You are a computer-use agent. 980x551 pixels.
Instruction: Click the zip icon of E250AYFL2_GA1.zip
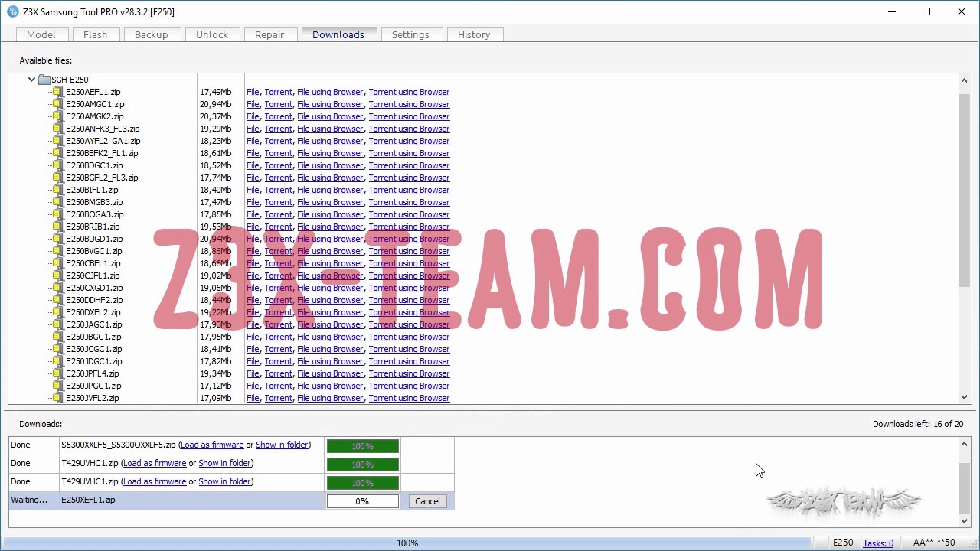[x=57, y=141]
